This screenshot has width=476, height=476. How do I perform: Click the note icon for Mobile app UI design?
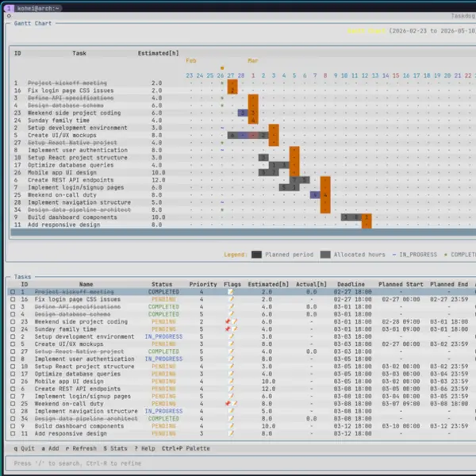231,382
